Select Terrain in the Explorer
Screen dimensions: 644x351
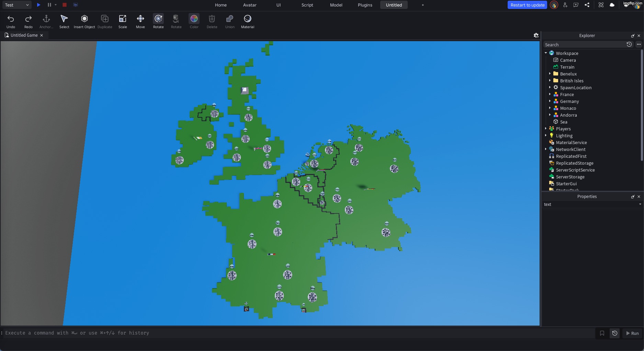pos(567,67)
